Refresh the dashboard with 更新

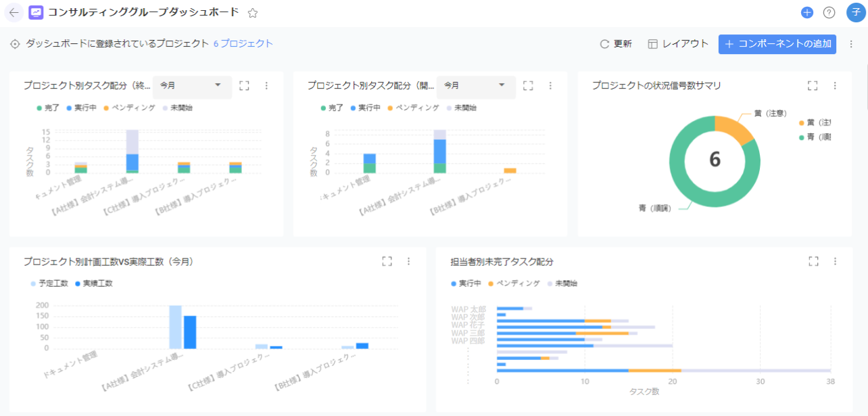click(616, 44)
